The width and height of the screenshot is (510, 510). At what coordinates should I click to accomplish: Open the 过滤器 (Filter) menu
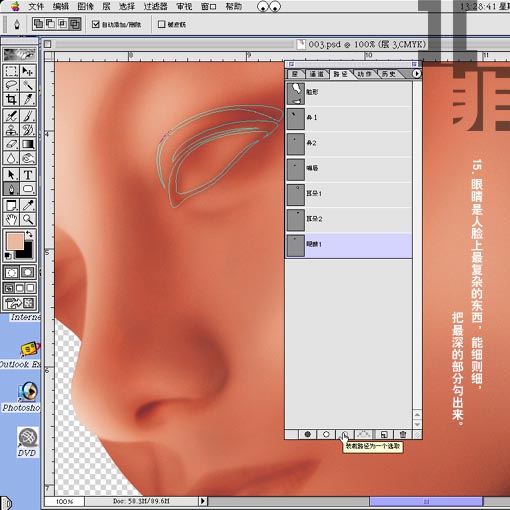click(x=155, y=6)
